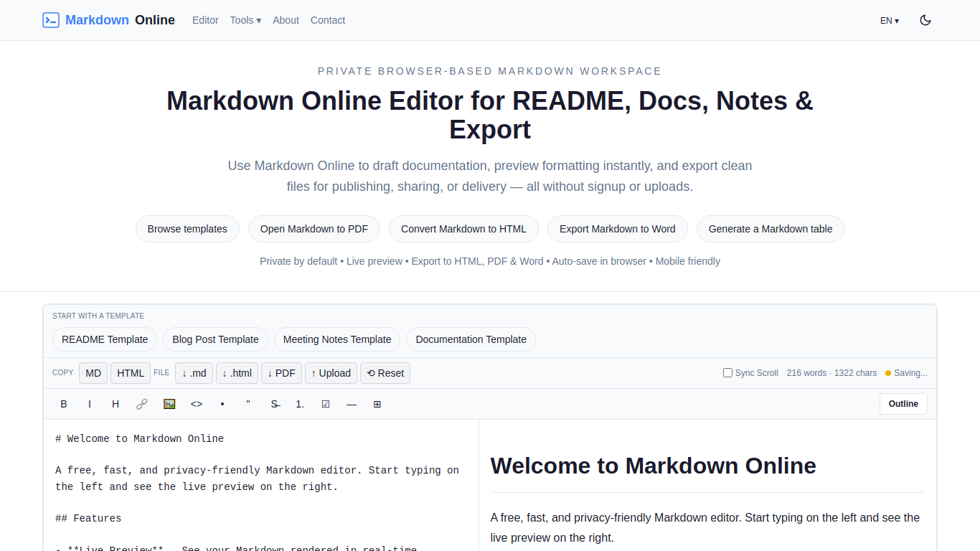Load the Blog Post Template
The width and height of the screenshot is (980, 551).
[x=215, y=339]
